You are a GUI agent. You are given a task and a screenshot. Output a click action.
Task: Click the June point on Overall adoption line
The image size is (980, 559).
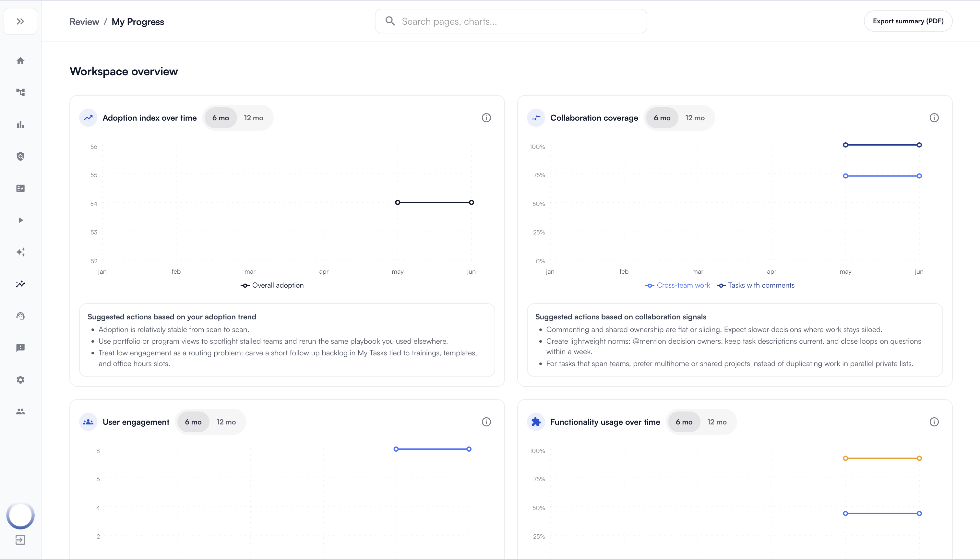point(472,202)
